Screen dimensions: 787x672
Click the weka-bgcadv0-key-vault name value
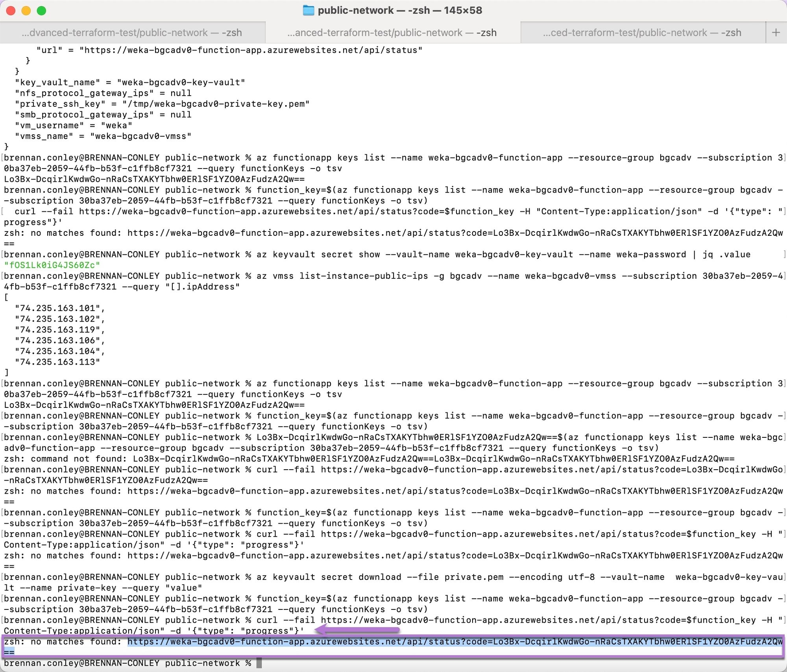(181, 82)
